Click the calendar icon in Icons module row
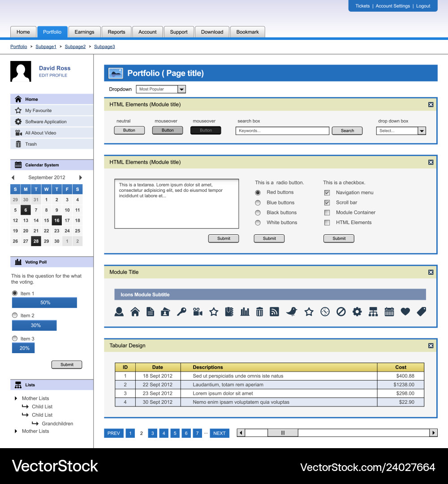448x484 pixels. 389,312
